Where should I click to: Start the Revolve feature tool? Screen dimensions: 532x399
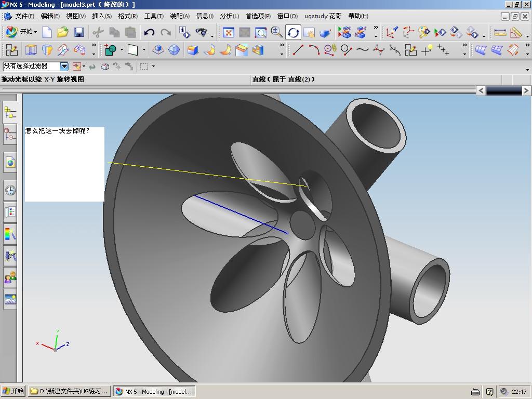pyautogui.click(x=47, y=50)
